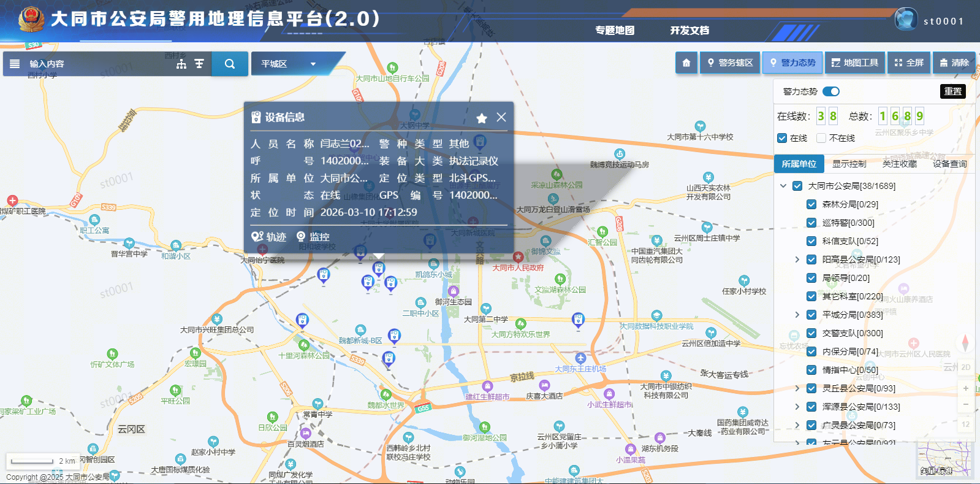
Task: Uncheck 情指中心[0/50] checkbox
Action: (x=811, y=370)
